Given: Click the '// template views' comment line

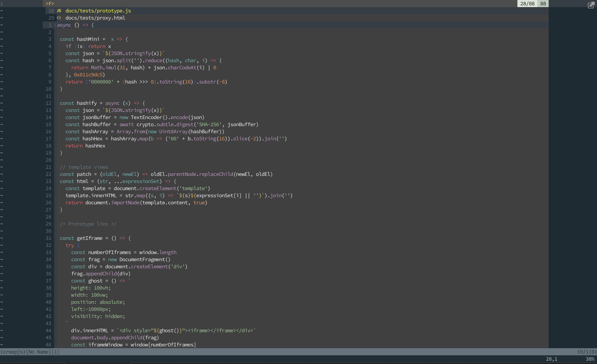Looking at the screenshot, I should tap(84, 167).
